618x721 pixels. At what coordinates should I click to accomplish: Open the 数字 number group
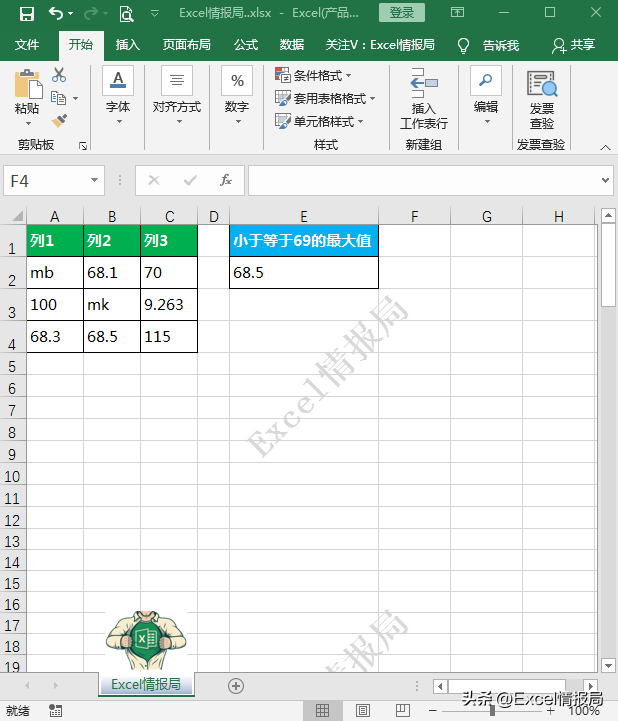237,96
